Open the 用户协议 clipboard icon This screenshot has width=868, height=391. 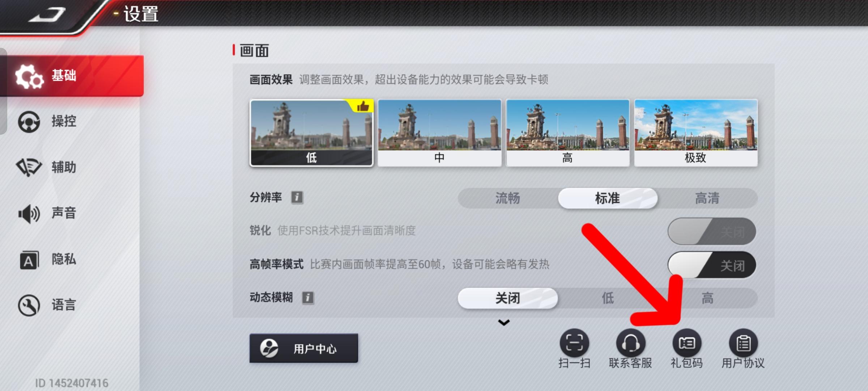(743, 343)
